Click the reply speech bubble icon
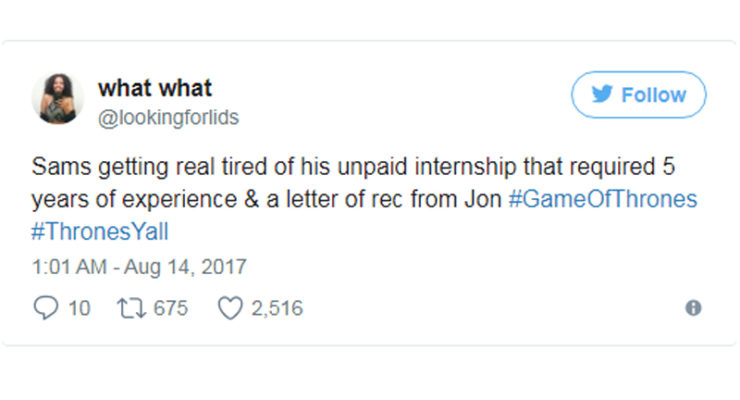 click(x=46, y=309)
